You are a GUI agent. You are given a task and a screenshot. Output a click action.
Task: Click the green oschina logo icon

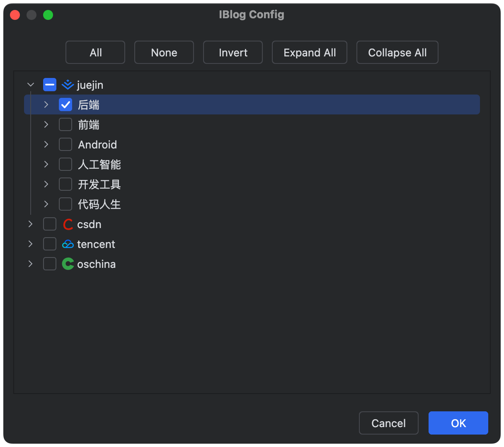point(68,264)
